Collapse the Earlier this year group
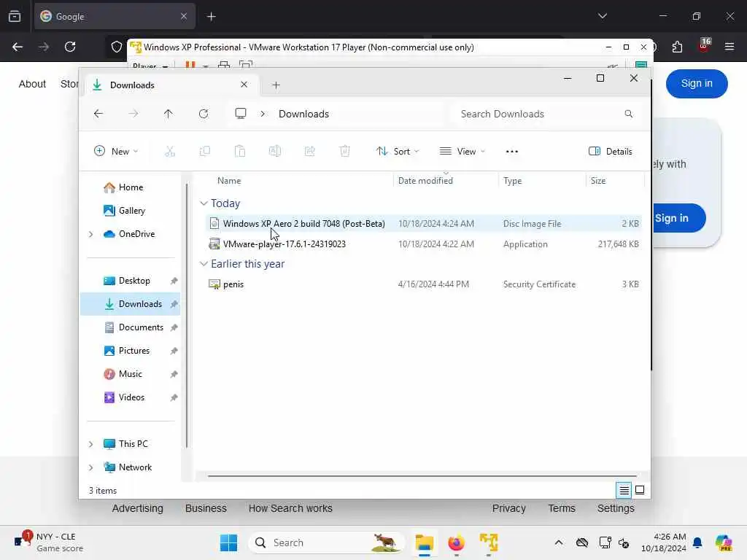 click(x=204, y=264)
